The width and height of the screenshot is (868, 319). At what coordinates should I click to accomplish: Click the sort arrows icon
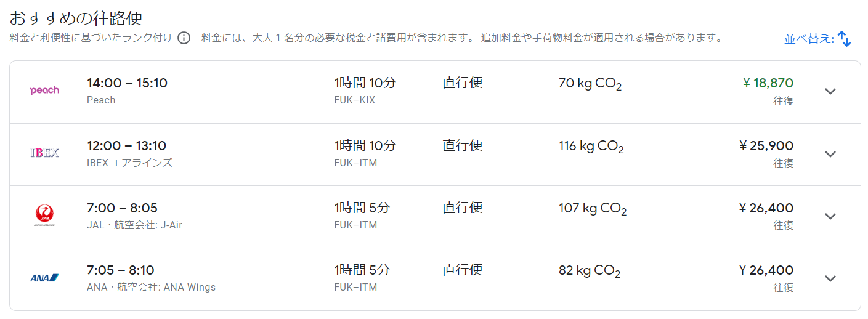tap(845, 39)
